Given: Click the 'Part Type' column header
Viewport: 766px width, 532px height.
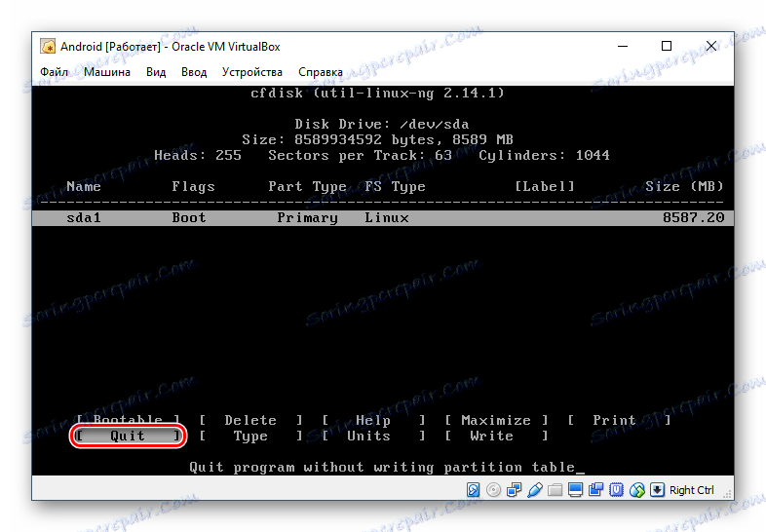Looking at the screenshot, I should pos(307,187).
